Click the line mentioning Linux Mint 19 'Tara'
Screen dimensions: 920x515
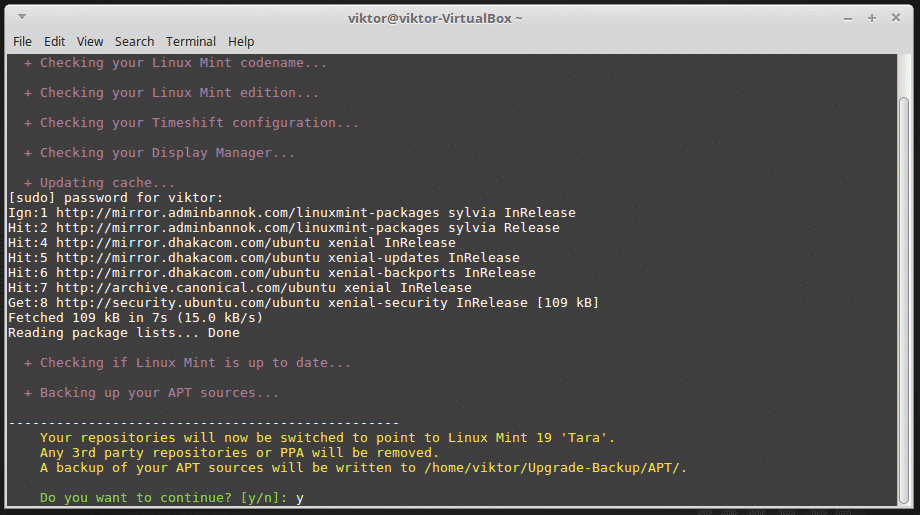coord(327,438)
